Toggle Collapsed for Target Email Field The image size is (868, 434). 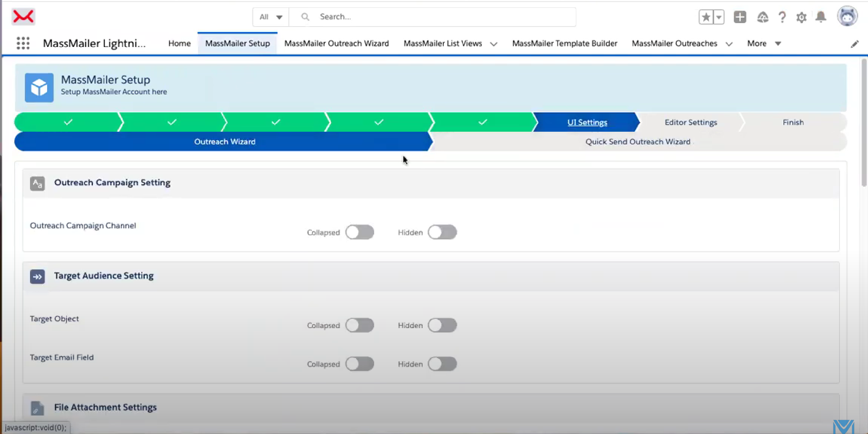(360, 364)
